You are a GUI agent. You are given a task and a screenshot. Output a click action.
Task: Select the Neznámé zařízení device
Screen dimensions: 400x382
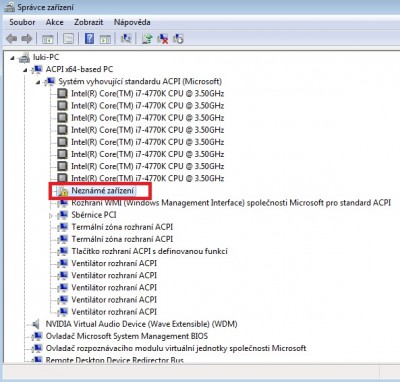point(103,191)
